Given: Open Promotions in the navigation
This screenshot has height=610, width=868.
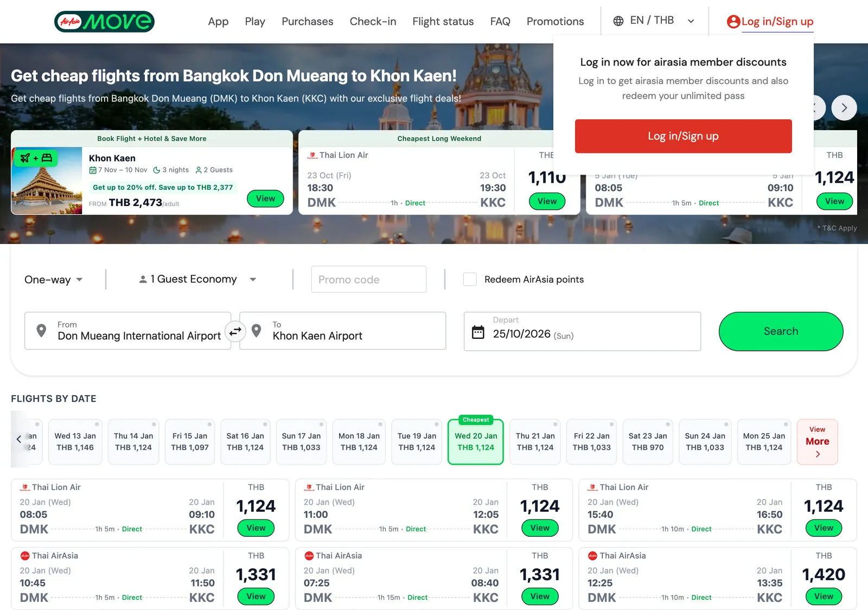Looking at the screenshot, I should [555, 22].
